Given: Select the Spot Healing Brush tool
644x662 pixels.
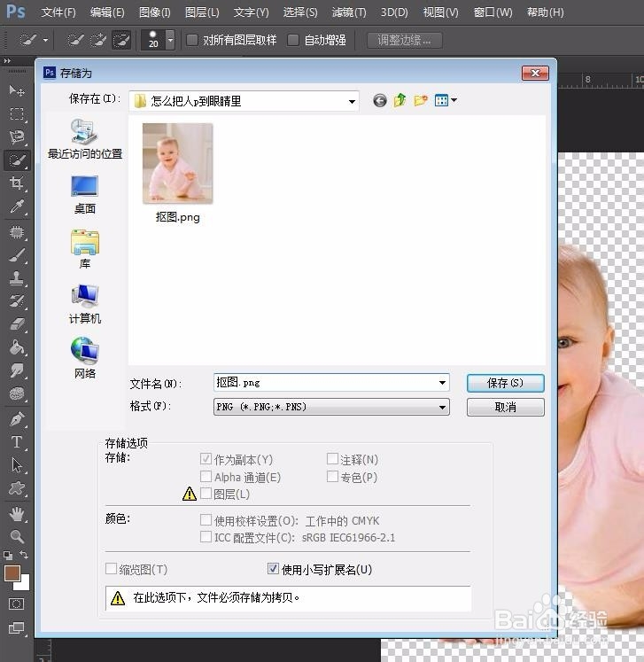Looking at the screenshot, I should [17, 232].
